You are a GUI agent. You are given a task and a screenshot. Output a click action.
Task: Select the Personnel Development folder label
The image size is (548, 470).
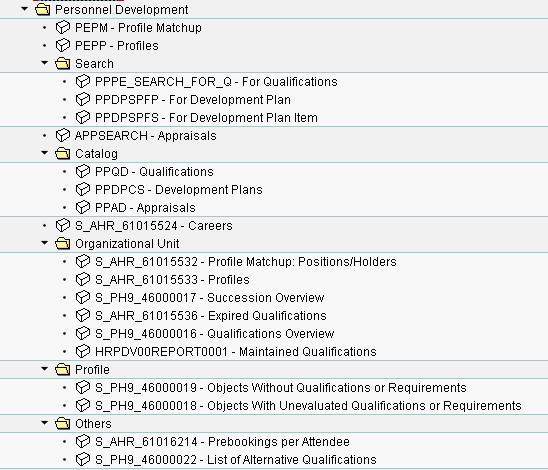[122, 10]
